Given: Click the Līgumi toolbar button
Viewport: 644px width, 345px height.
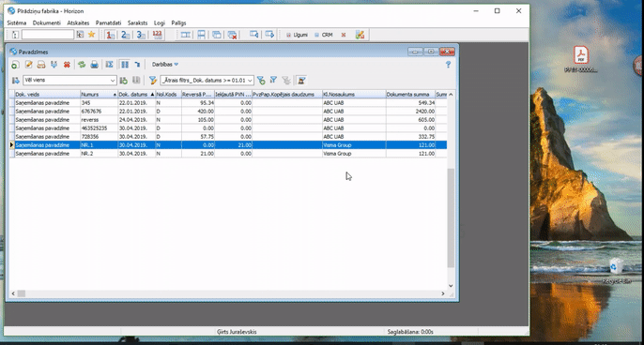Looking at the screenshot, I should click(x=297, y=35).
